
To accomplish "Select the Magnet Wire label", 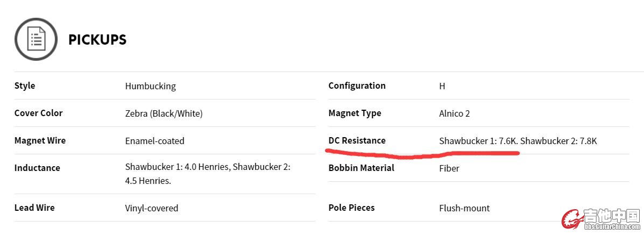I will click(x=40, y=141).
